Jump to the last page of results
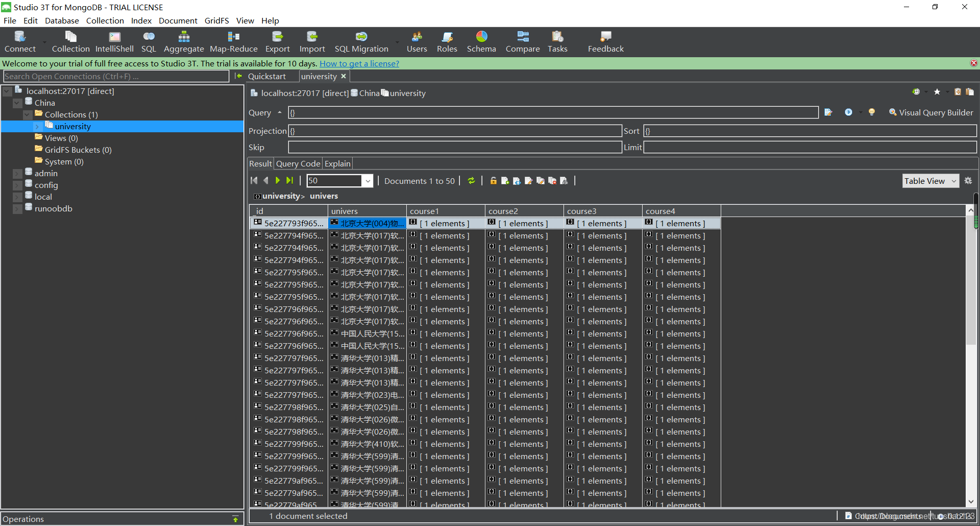The image size is (980, 526). coord(290,180)
